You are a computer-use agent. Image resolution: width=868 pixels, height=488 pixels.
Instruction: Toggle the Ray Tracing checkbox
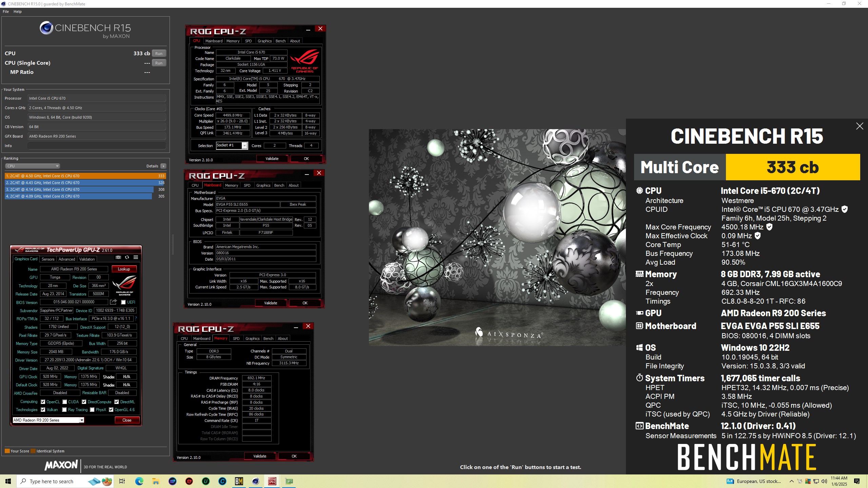[x=64, y=410]
